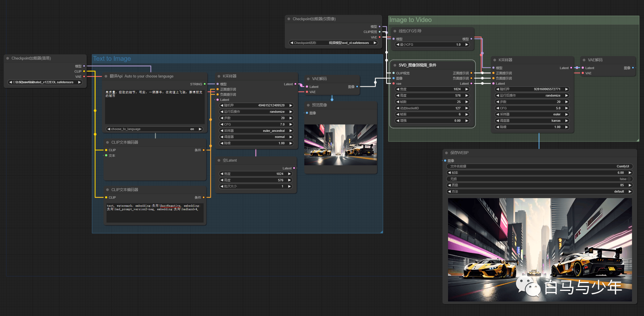Select the Image to Video group title

pos(410,20)
